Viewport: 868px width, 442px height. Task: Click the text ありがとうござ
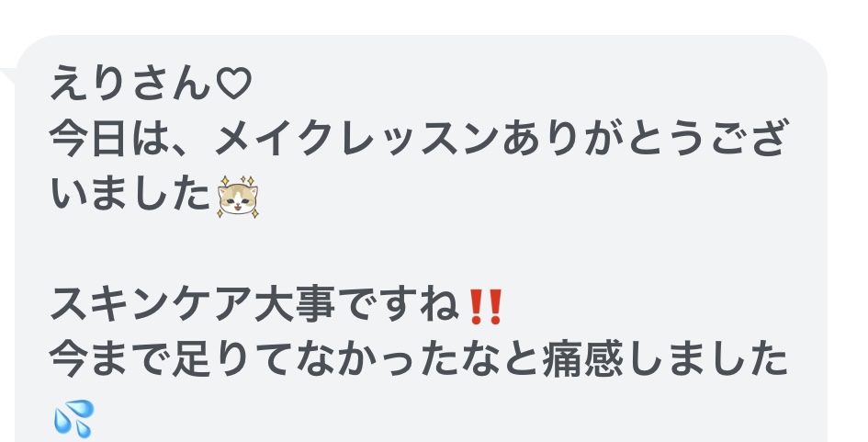point(643,139)
